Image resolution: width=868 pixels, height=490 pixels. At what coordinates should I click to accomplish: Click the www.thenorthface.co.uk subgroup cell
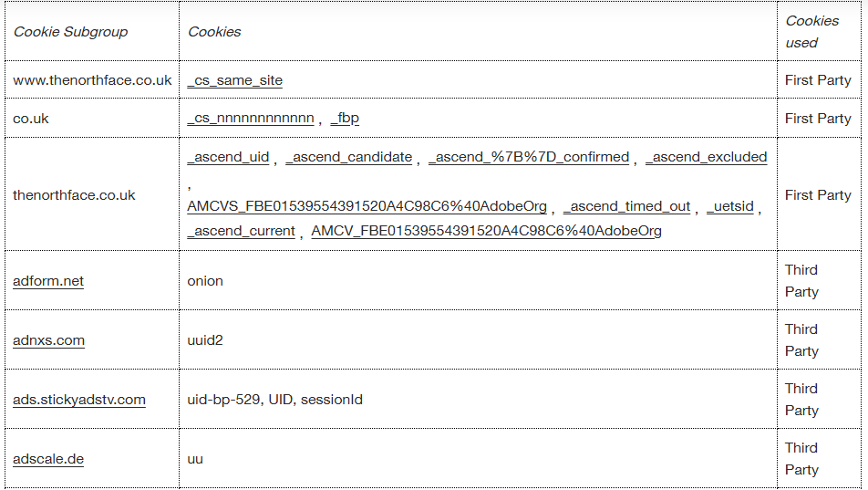[92, 80]
